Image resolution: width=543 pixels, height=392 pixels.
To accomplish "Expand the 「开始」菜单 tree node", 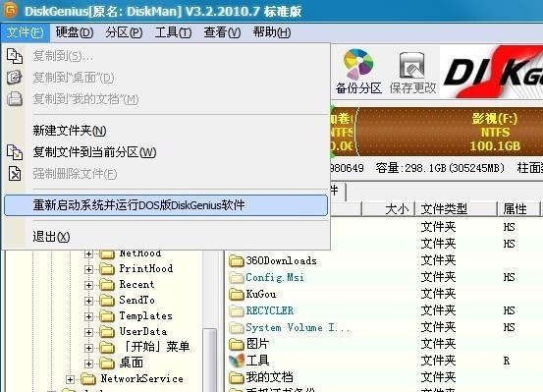I will (88, 348).
